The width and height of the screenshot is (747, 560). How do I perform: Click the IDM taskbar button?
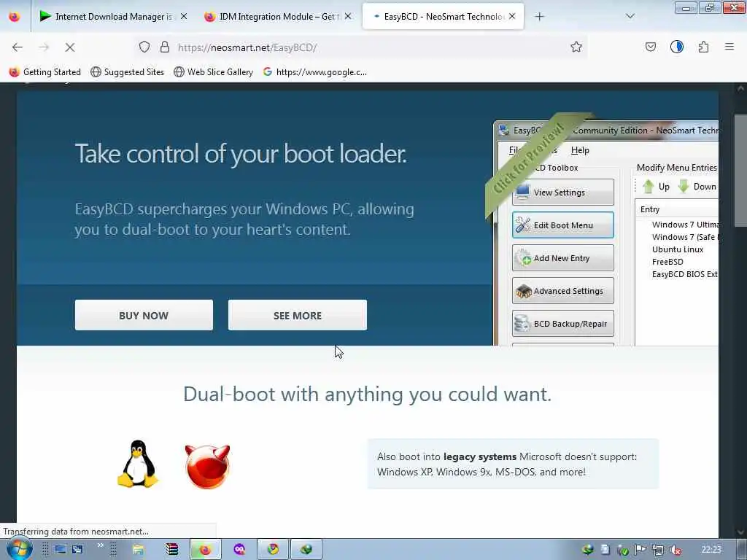pyautogui.click(x=306, y=550)
